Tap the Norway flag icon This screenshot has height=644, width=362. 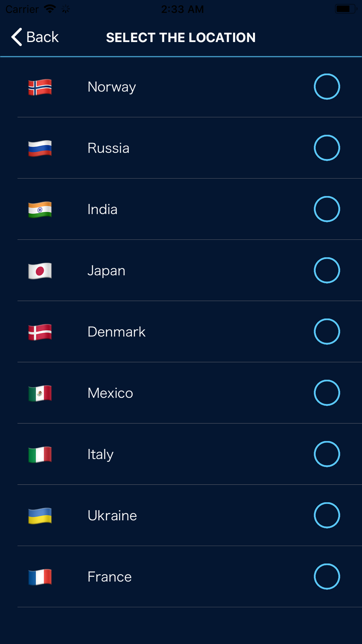click(x=40, y=87)
